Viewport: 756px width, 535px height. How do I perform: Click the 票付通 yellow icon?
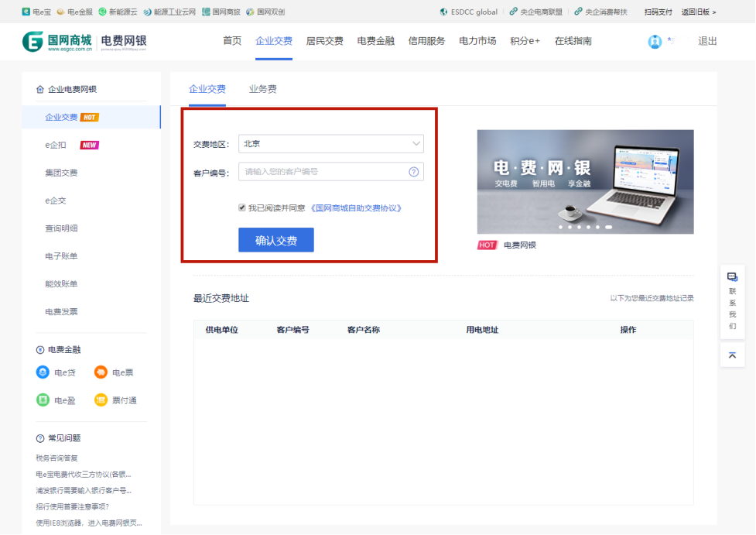(x=101, y=400)
